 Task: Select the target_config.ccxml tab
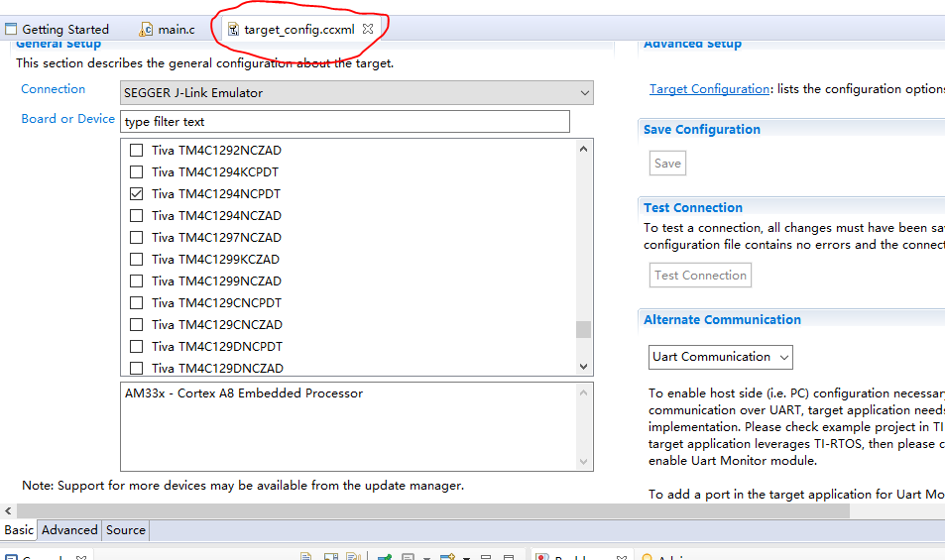pyautogui.click(x=299, y=29)
